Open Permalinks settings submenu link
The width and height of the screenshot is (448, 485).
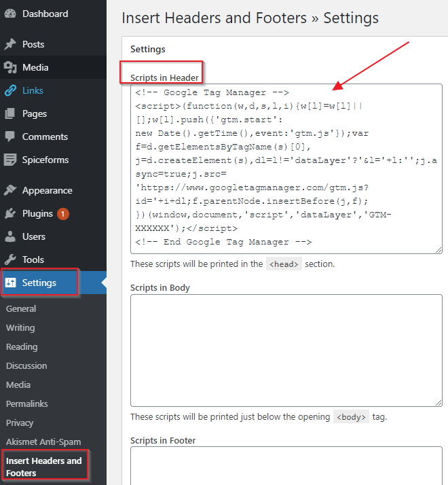pos(27,404)
